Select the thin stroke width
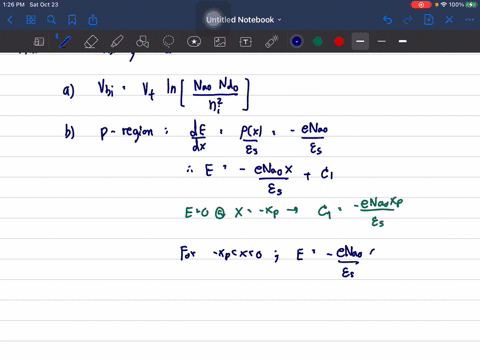 382,41
